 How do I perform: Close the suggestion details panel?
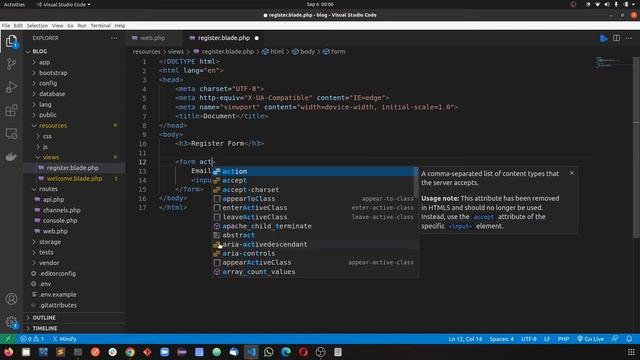click(572, 173)
